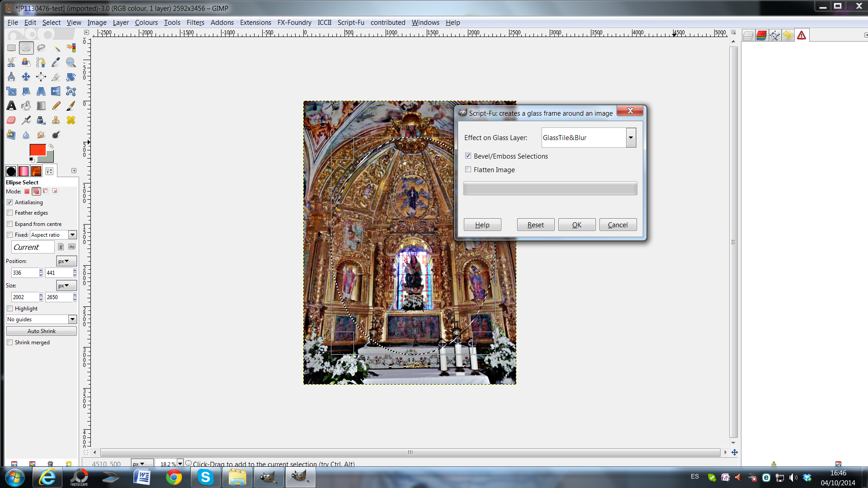Enable Expand from centre option
Screen dimensions: 868x488
click(x=10, y=224)
